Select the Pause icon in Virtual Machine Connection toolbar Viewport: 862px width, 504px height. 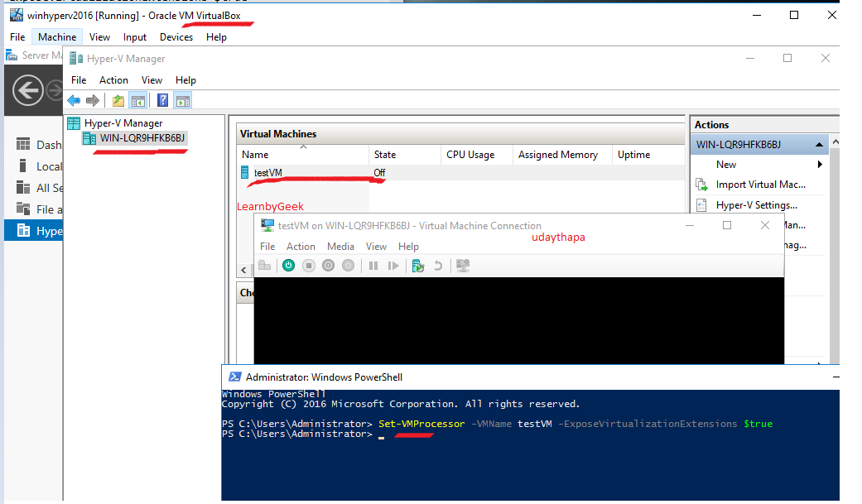[373, 265]
